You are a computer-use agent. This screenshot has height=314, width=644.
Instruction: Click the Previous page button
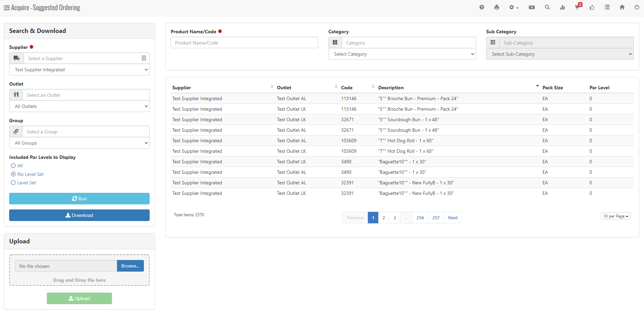click(x=355, y=218)
